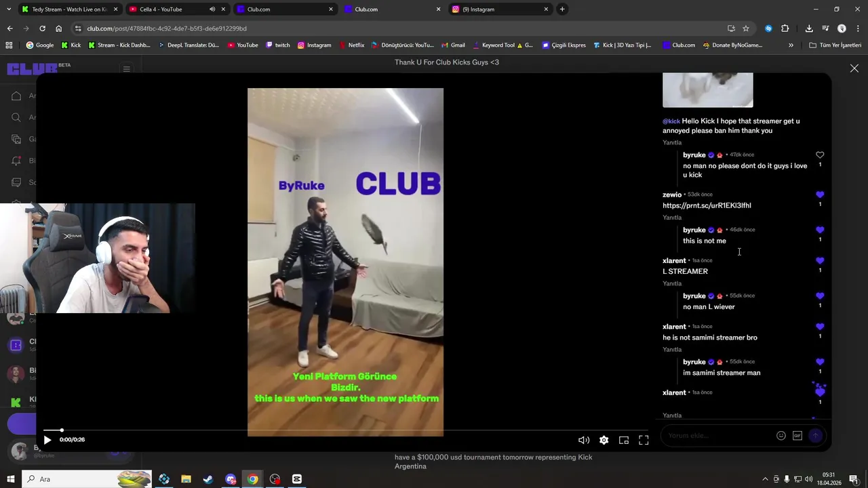
Task: Go to browser home page
Action: (58, 28)
